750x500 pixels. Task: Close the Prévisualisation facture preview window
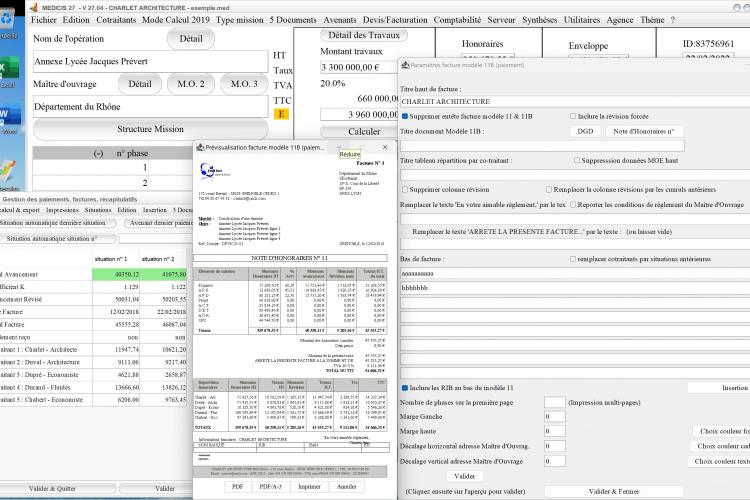click(385, 147)
